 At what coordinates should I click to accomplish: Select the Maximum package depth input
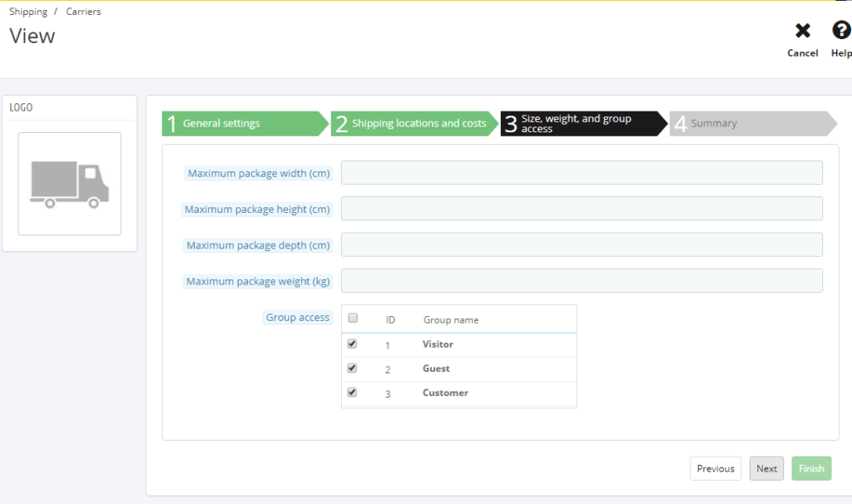tap(582, 245)
